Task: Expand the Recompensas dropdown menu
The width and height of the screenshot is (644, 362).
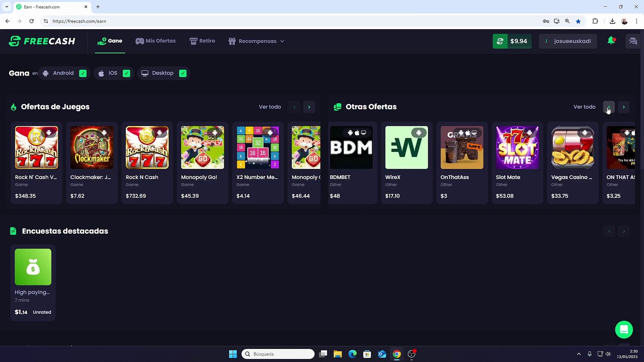Action: click(256, 41)
